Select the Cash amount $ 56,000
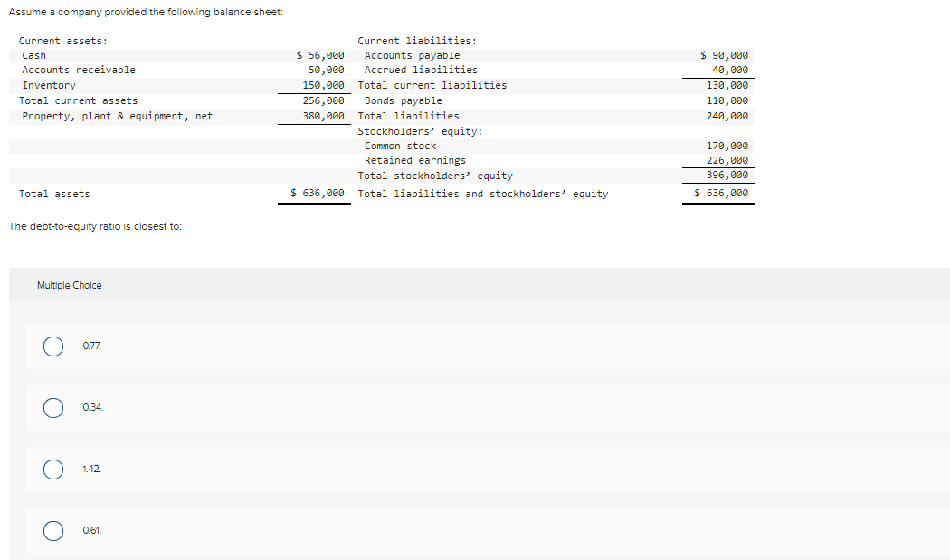Image resolution: width=950 pixels, height=560 pixels. click(x=320, y=55)
